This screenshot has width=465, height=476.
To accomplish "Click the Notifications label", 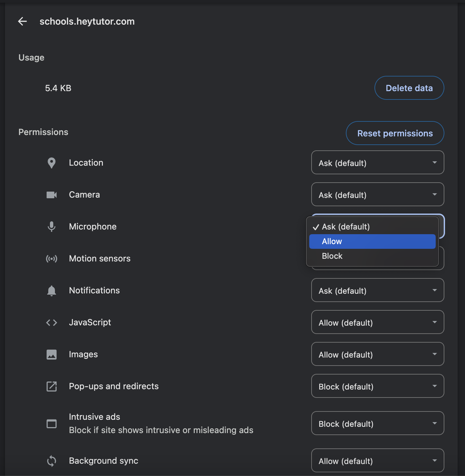I will click(x=95, y=290).
